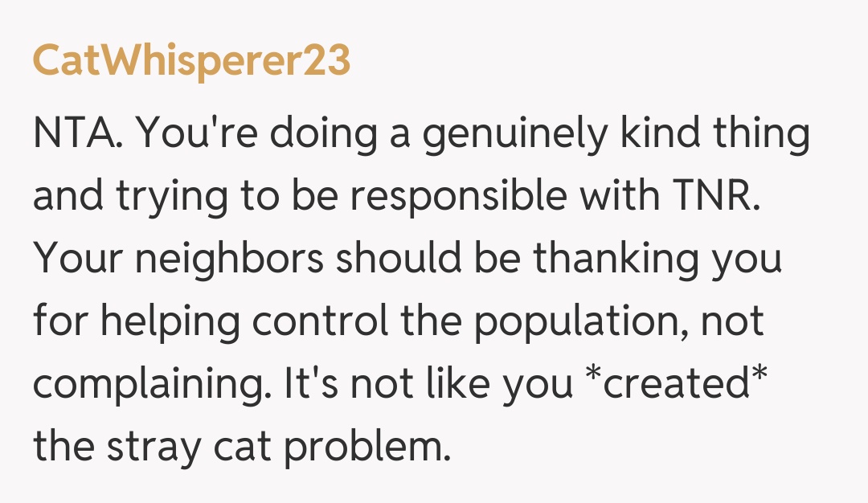Click the word "thing" ending the first line
868x503 pixels.
click(761, 135)
